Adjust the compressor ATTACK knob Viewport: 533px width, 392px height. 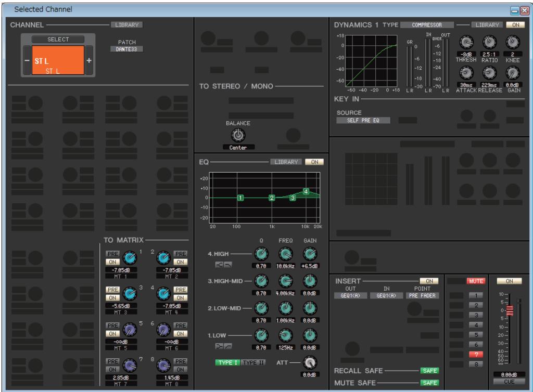[x=466, y=73]
